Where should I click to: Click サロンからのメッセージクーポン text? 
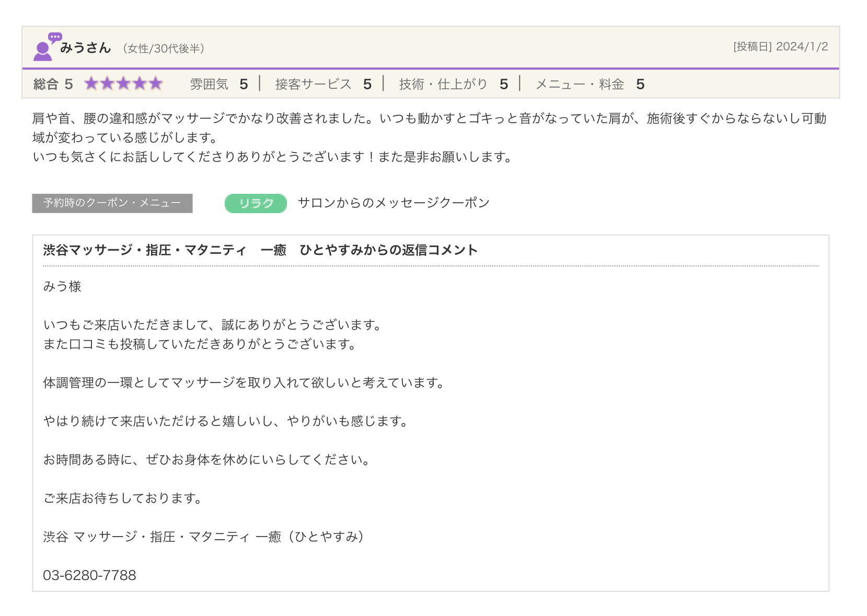coord(394,203)
